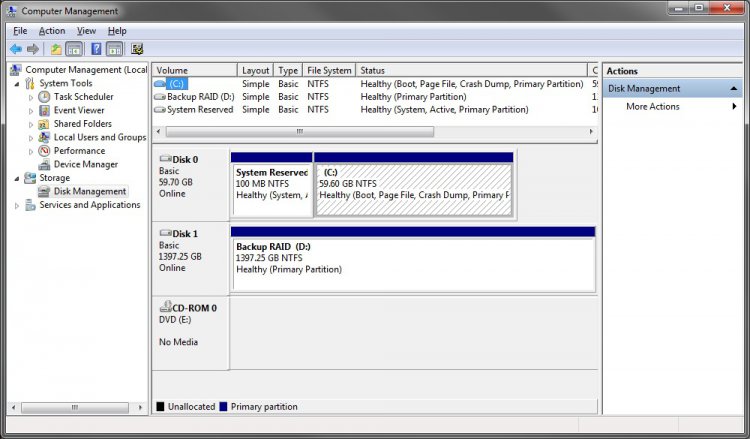The image size is (750, 439).
Task: Click the Computer Management root icon
Action: pos(15,70)
